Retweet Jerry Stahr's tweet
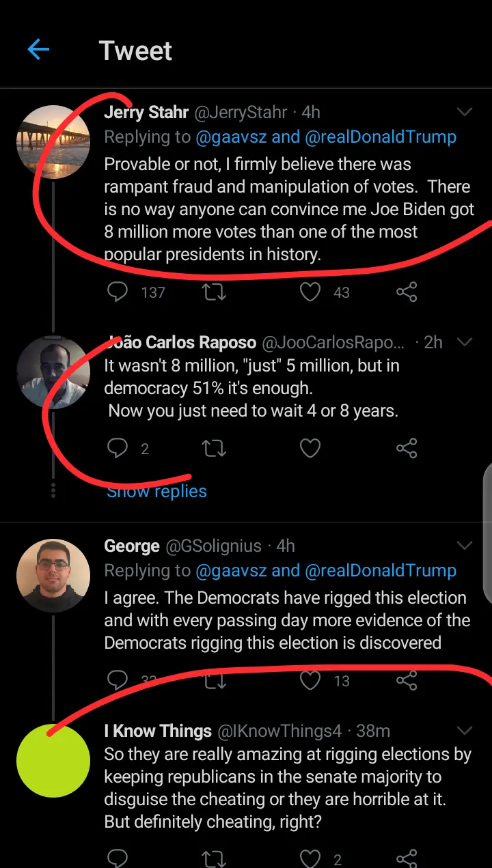 [215, 292]
